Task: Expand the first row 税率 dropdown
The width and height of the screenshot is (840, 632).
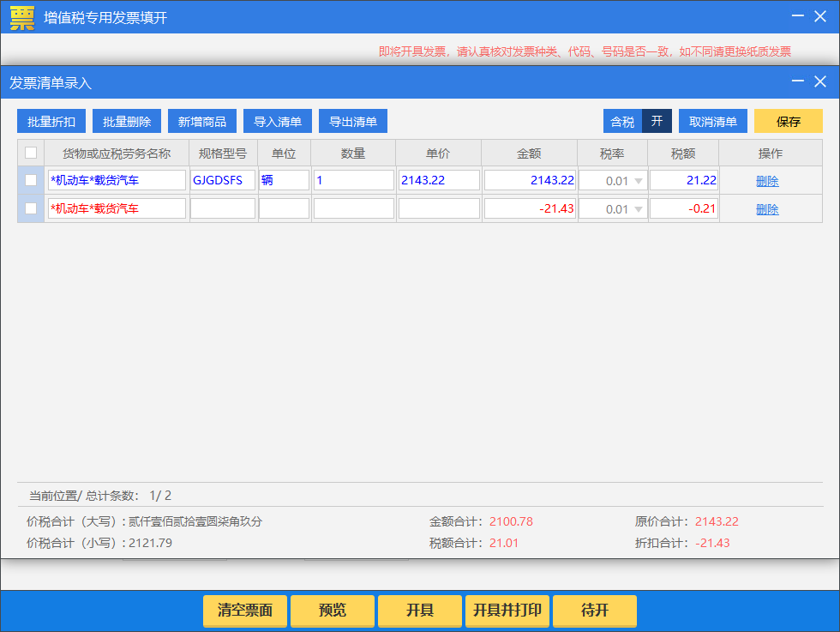Action: point(638,181)
